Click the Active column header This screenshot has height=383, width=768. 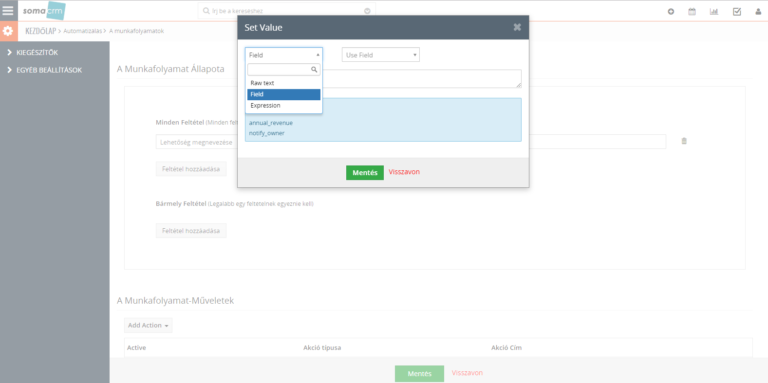pyautogui.click(x=137, y=348)
